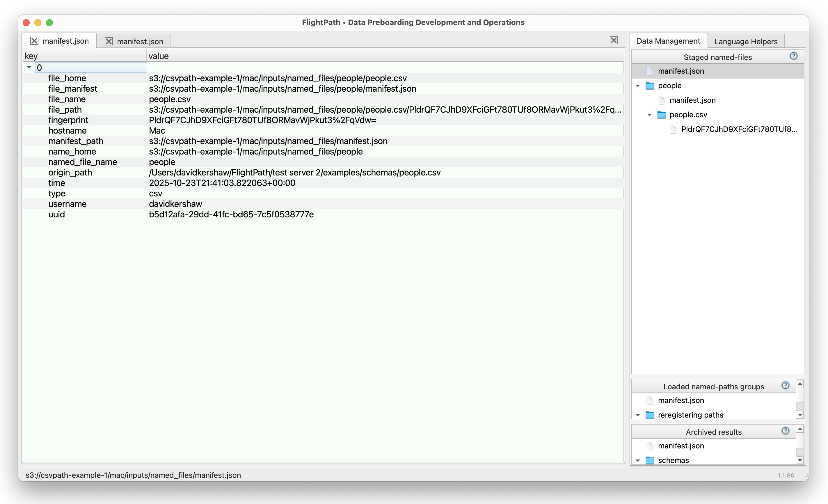Close the first manifest.json tab via X icon
Viewport: 828px width, 504px height.
(34, 41)
